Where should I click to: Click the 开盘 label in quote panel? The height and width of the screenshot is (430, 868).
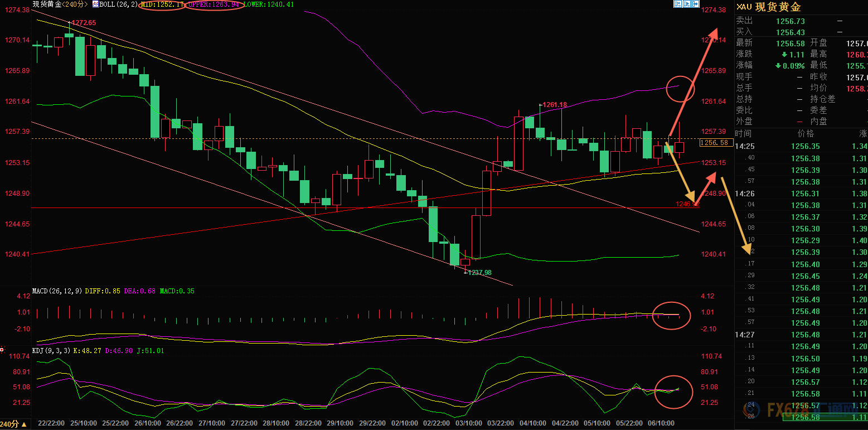point(819,44)
